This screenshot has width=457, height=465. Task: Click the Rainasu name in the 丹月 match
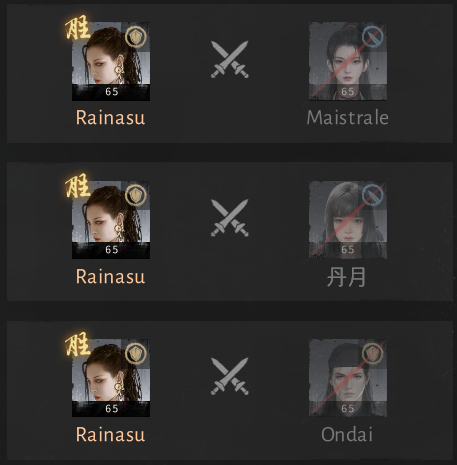click(110, 276)
